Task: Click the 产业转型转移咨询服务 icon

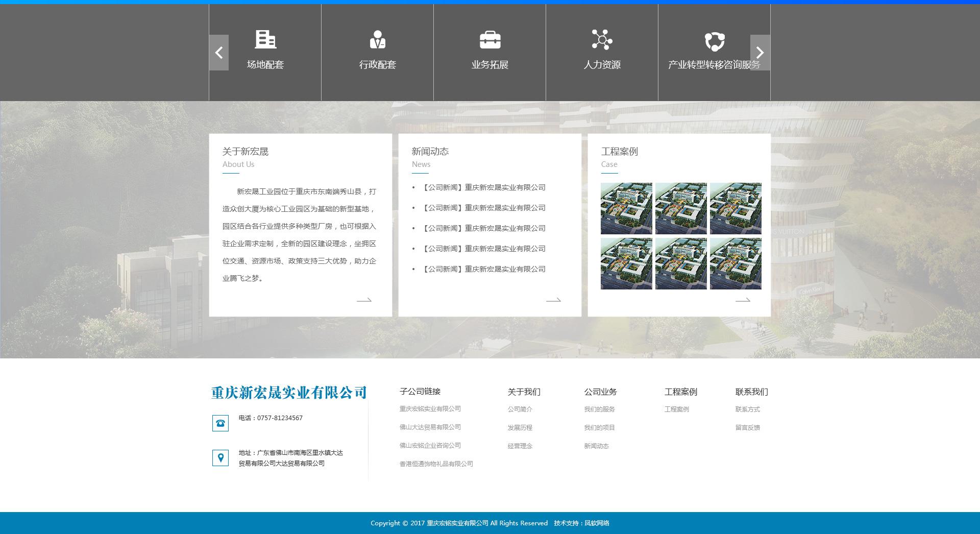Action: [714, 41]
